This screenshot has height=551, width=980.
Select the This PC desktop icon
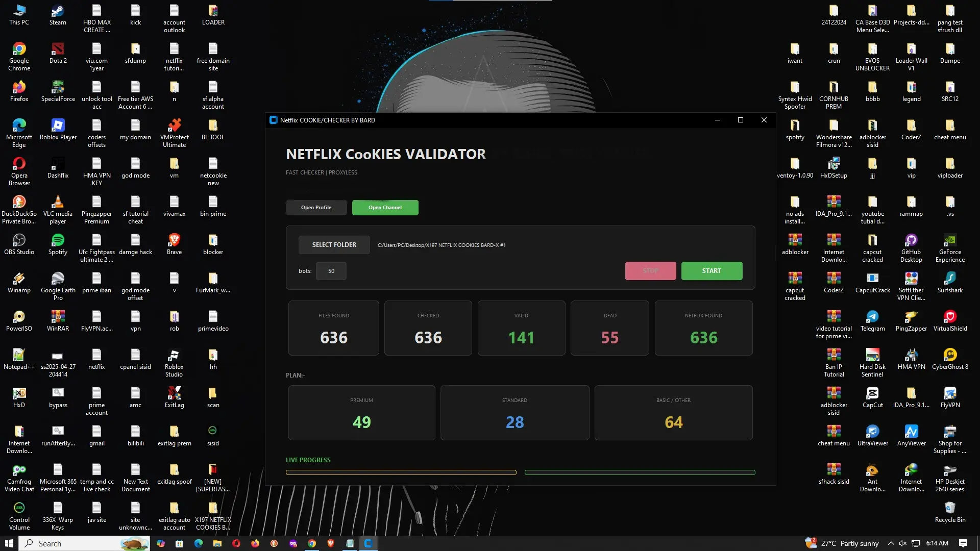pyautogui.click(x=19, y=15)
